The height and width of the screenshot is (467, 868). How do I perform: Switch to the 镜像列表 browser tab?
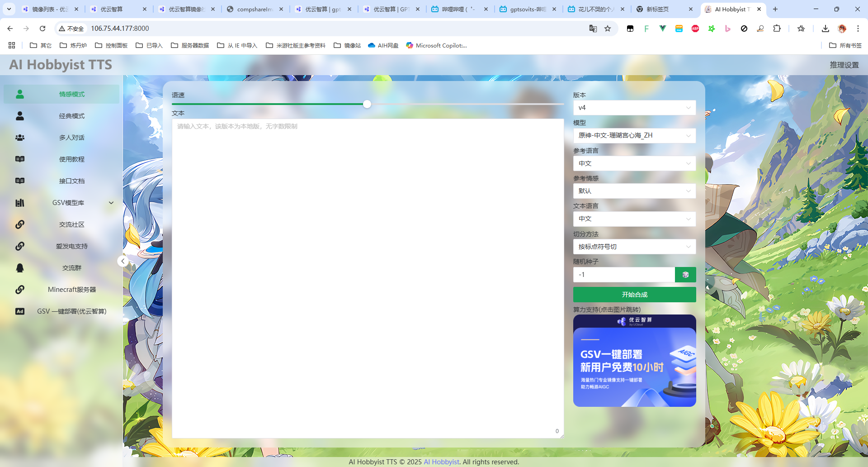pyautogui.click(x=51, y=9)
